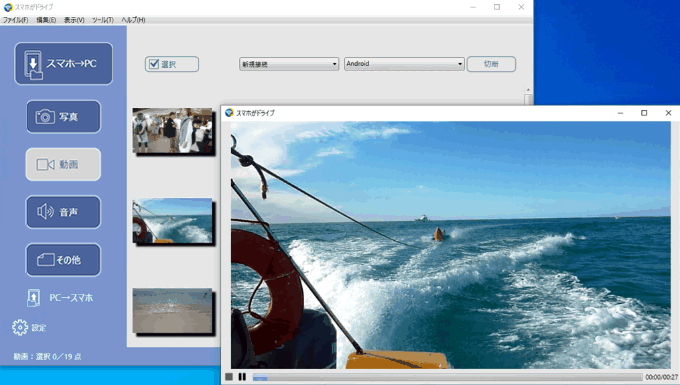Open the ヘルプ(H) menu

(x=133, y=20)
